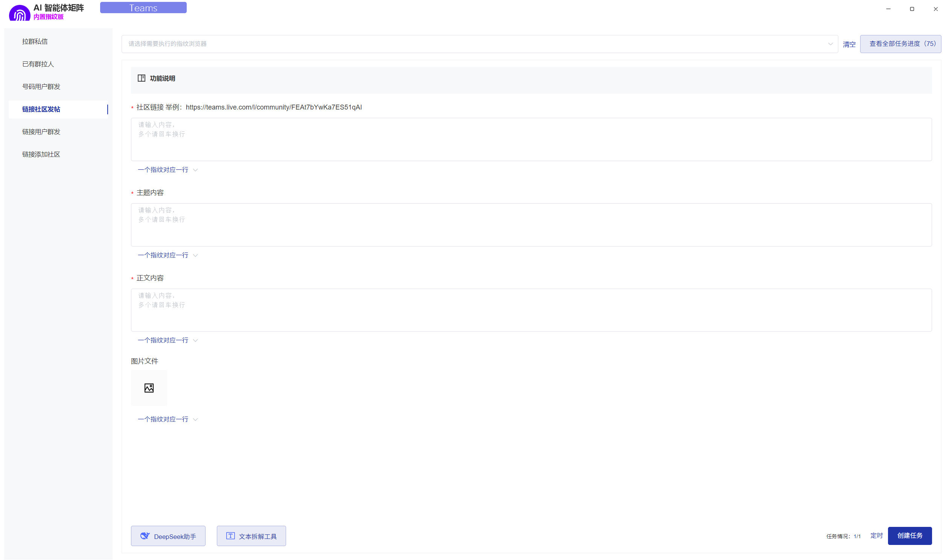
Task: Click the image upload placeholder icon
Action: coord(149,388)
